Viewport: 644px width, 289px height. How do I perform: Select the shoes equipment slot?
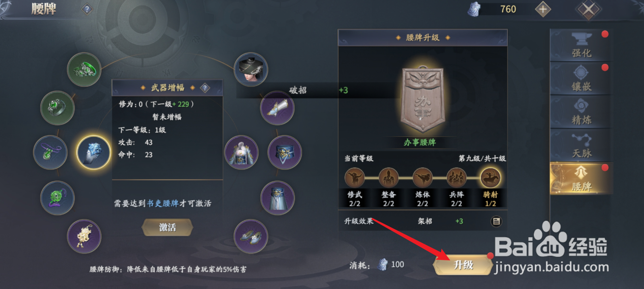coord(251,236)
